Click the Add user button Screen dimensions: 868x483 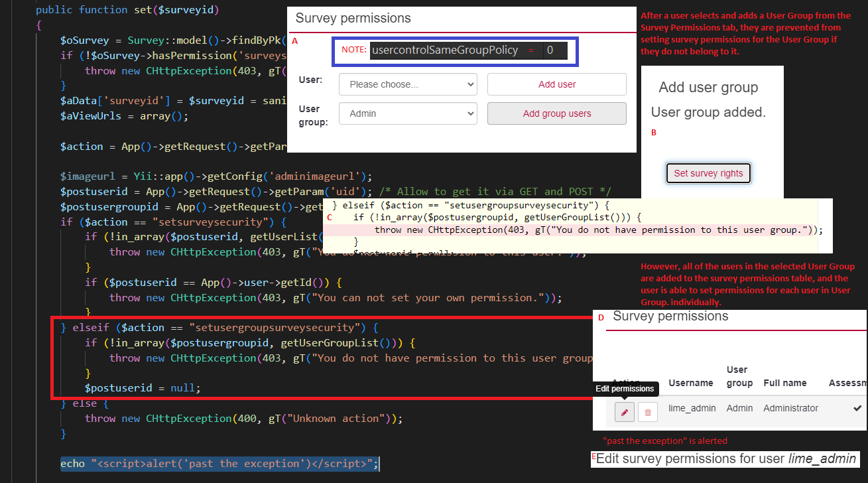(557, 84)
